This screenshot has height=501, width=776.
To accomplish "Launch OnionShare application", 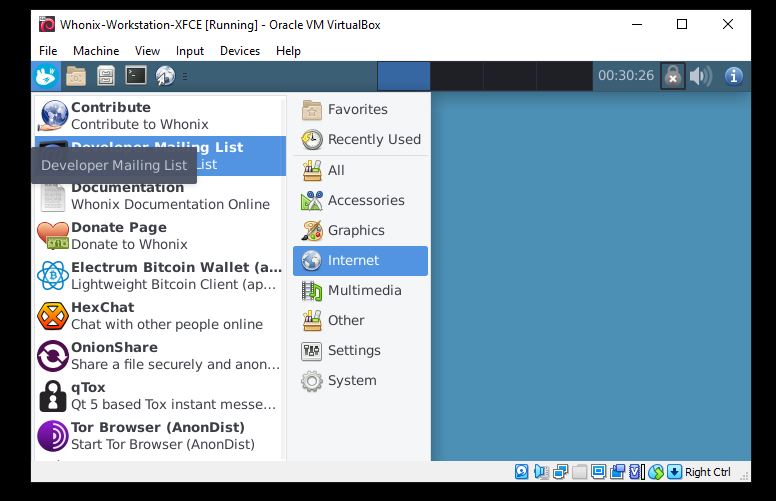I will click(160, 356).
